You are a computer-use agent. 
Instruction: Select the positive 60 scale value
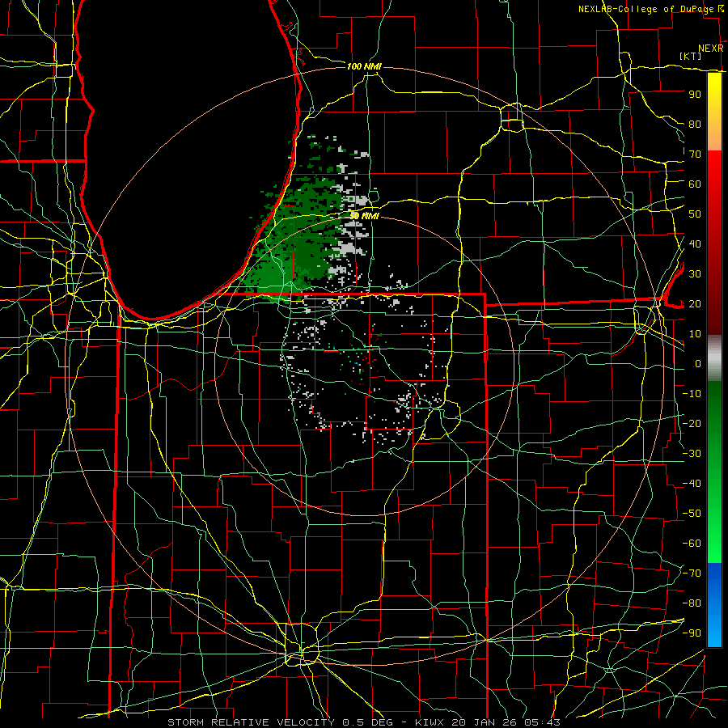coord(695,184)
